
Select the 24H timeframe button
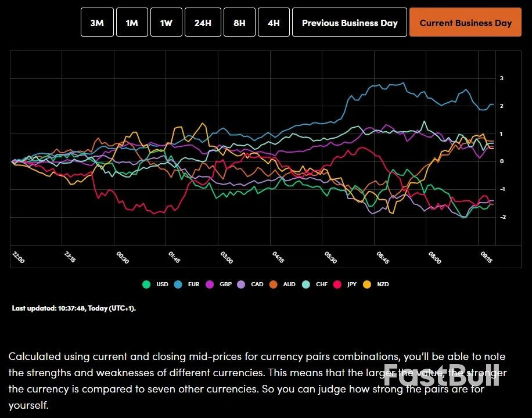point(203,23)
